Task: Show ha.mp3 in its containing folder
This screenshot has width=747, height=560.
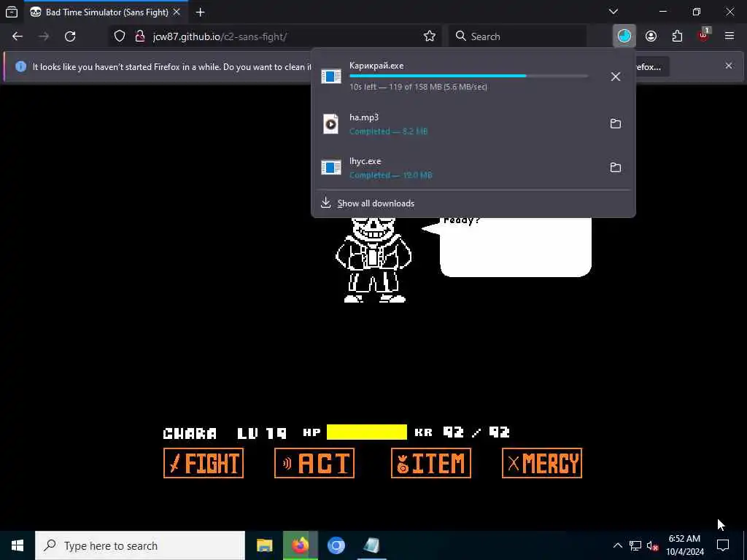Action: 616,124
